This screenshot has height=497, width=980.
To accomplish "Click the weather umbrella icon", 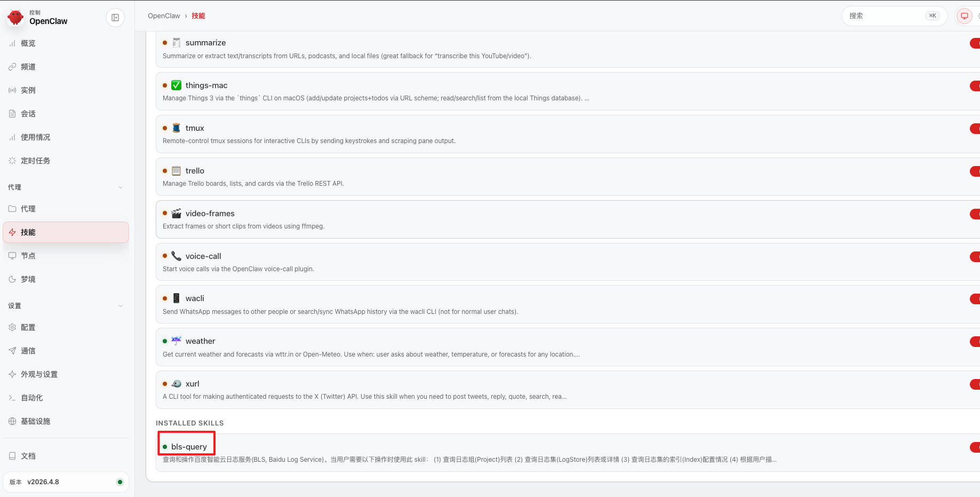I will coord(176,341).
